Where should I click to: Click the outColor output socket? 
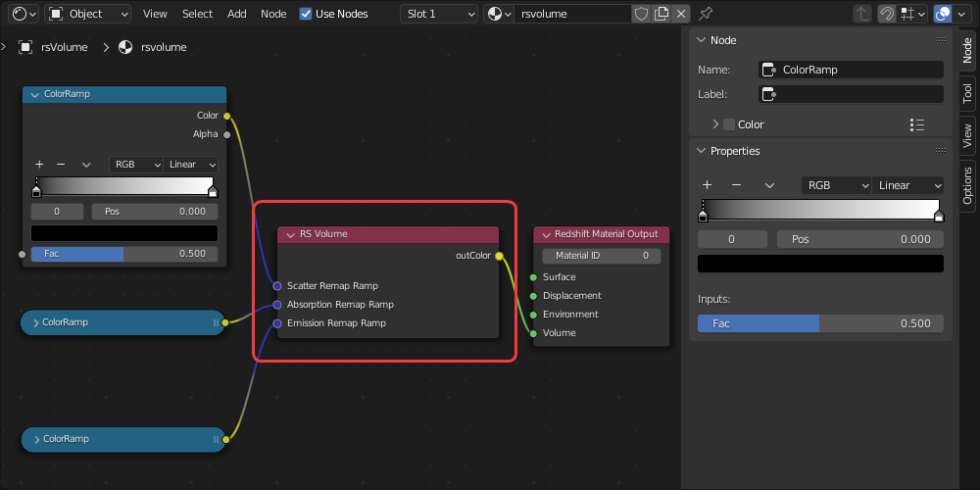(499, 256)
